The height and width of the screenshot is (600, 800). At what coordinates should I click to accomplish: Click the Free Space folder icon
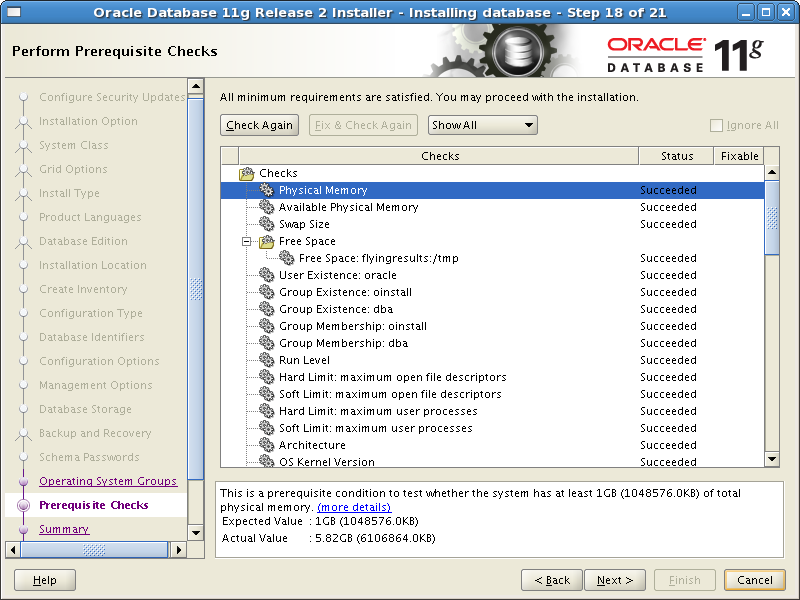tap(266, 241)
